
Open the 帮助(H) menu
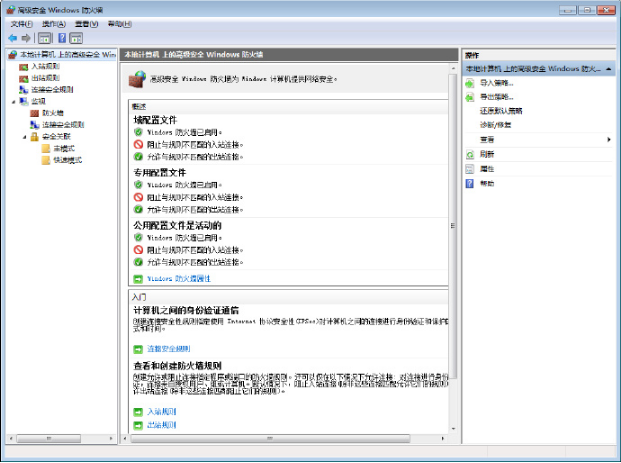[120, 24]
